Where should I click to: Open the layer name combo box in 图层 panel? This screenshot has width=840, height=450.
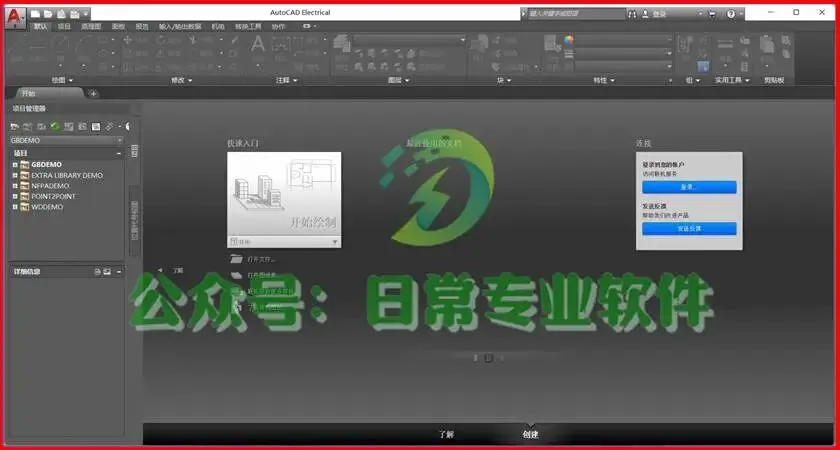410,40
